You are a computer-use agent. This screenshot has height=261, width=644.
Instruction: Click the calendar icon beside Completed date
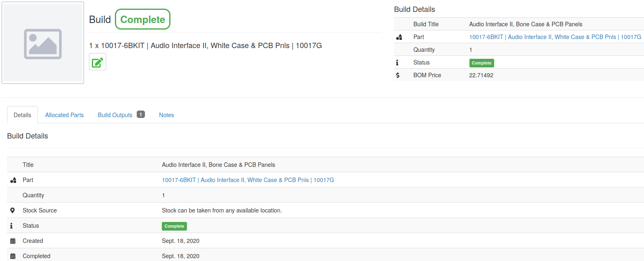(x=12, y=256)
